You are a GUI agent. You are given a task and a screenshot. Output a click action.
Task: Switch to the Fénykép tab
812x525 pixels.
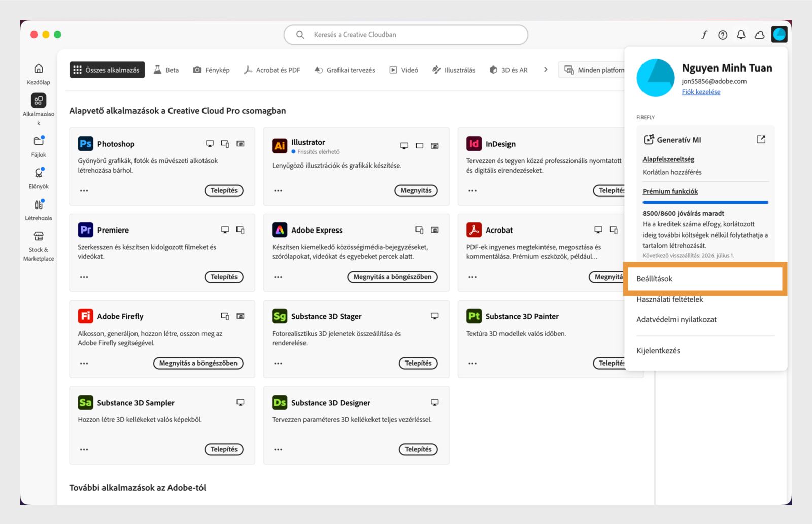[x=212, y=70]
